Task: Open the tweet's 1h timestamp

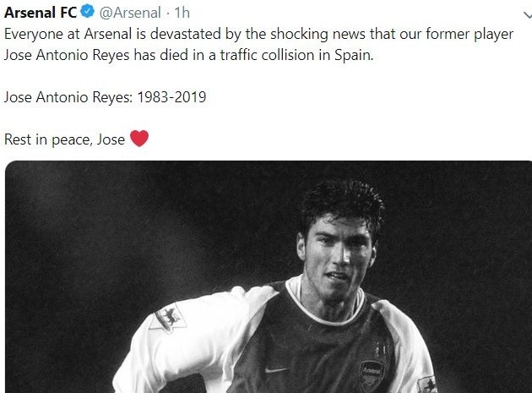Action: [x=182, y=14]
